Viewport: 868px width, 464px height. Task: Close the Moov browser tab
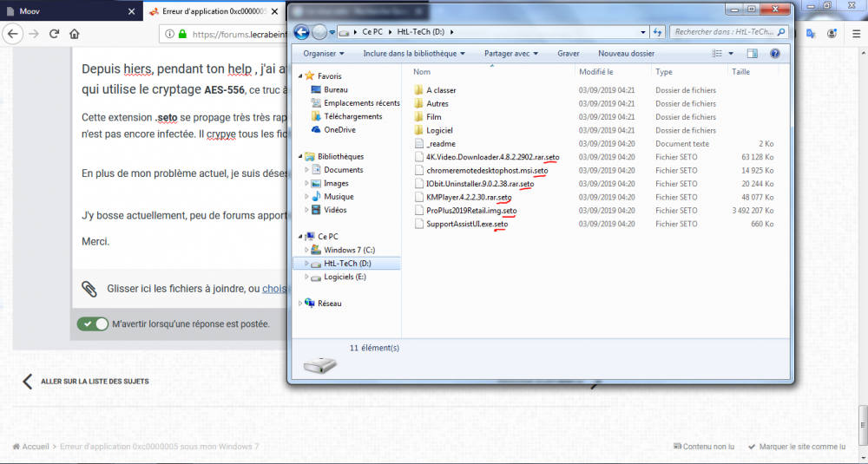click(131, 11)
